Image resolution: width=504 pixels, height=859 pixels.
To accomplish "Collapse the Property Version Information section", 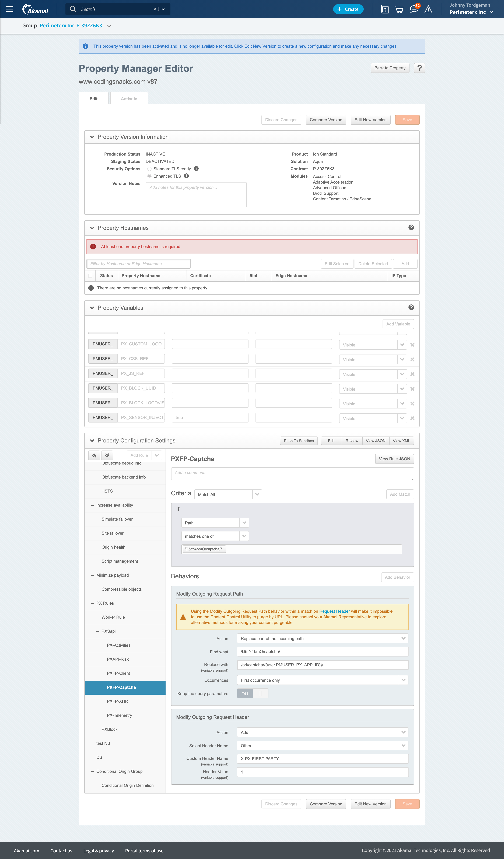I will pyautogui.click(x=92, y=137).
